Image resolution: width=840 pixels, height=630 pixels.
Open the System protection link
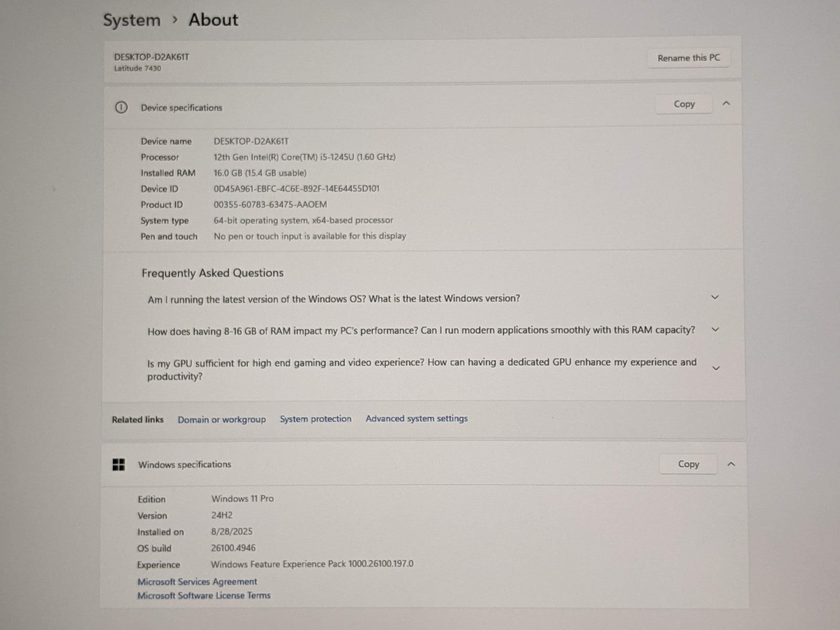coord(316,419)
